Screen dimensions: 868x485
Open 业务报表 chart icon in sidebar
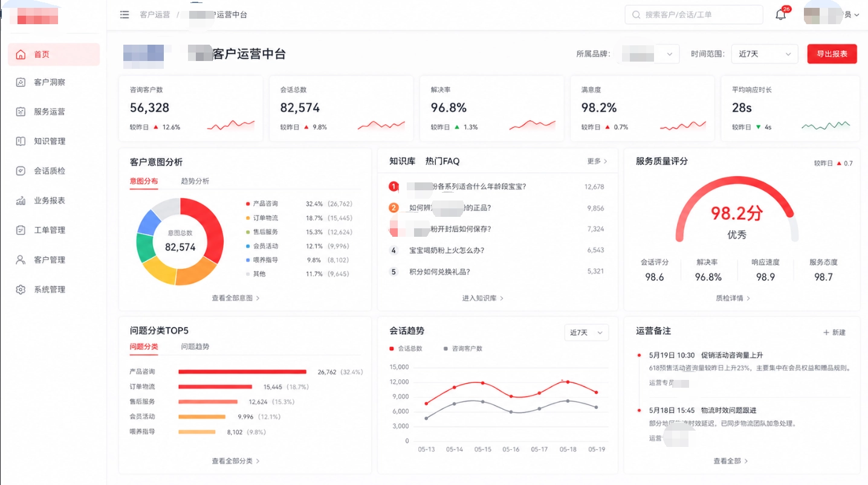[21, 201]
